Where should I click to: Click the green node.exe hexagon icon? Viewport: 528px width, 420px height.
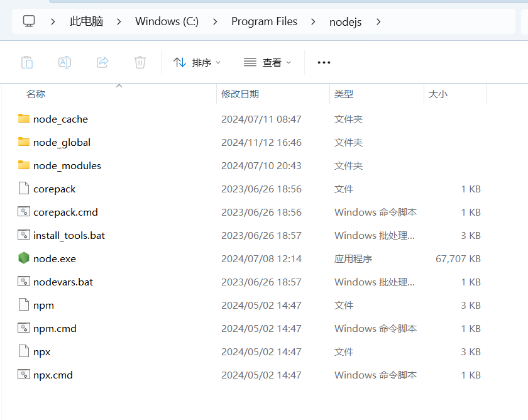tap(24, 258)
